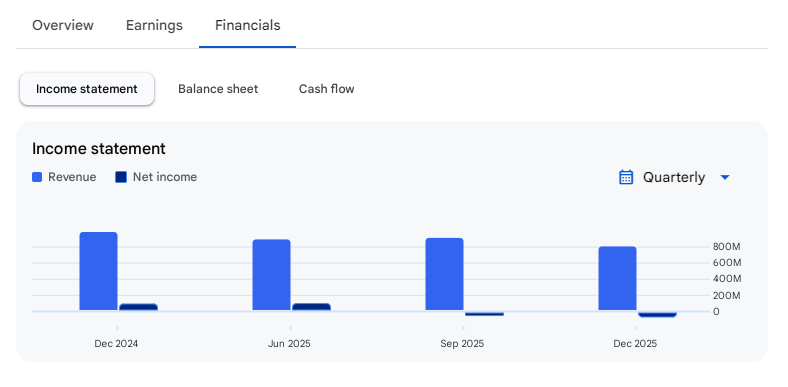
Task: Click the calendar icon beside Quarterly
Action: point(626,177)
